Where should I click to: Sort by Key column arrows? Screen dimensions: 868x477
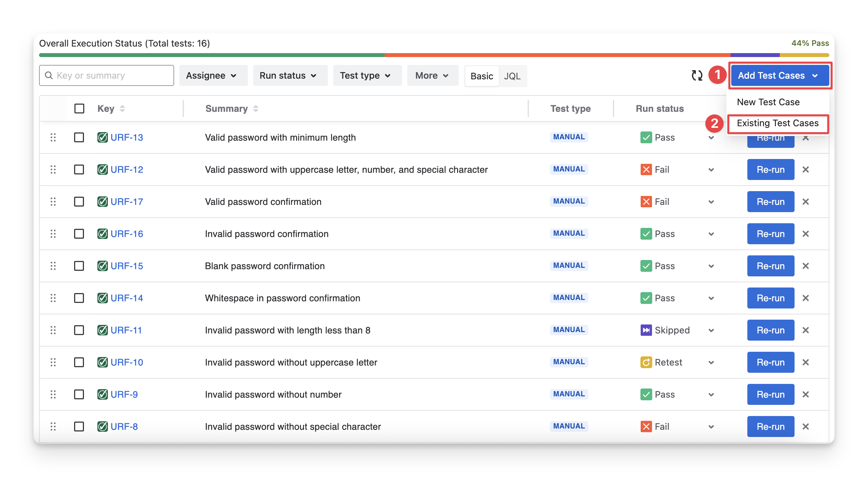click(x=122, y=109)
